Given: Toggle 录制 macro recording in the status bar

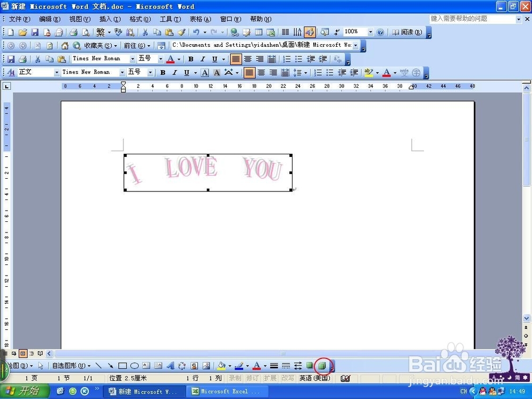Looking at the screenshot, I should point(235,378).
